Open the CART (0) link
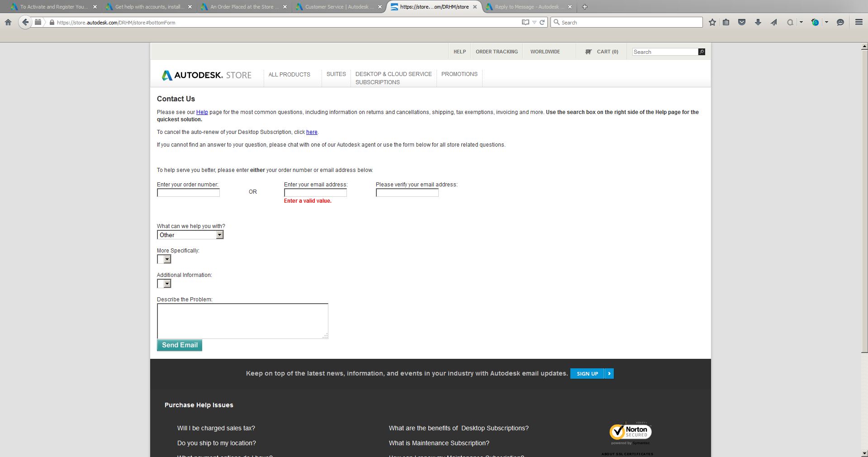This screenshot has width=868, height=457. point(607,52)
